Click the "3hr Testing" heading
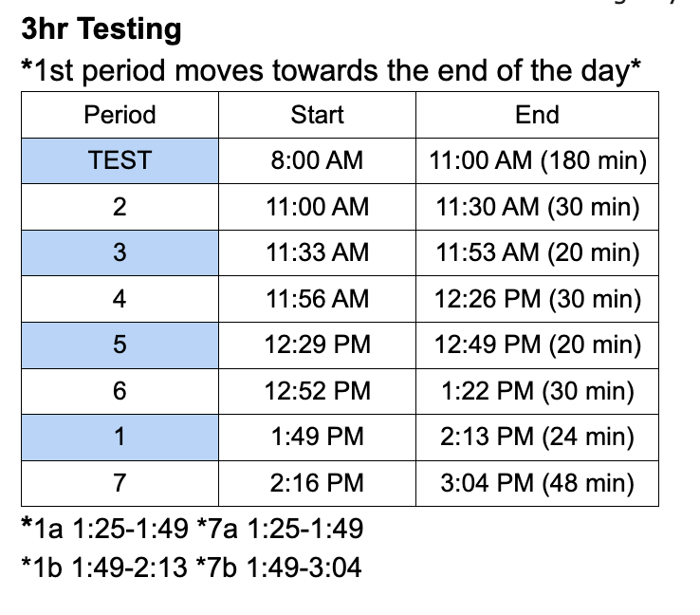This screenshot has height=615, width=700. coord(101,29)
